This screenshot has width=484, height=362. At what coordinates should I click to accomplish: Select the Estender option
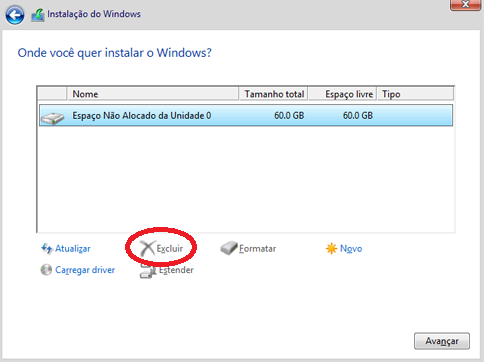[176, 270]
